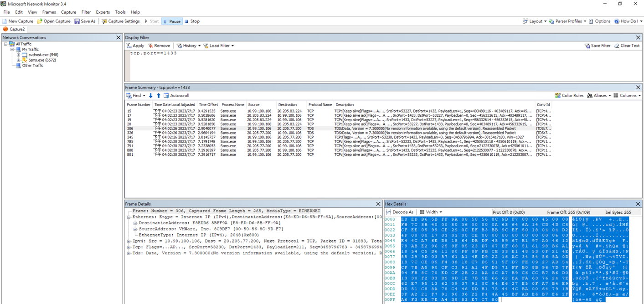Screen dimensions: 644x304
Task: Expand the Ssms.exe (6572) node
Action: pyautogui.click(x=19, y=60)
